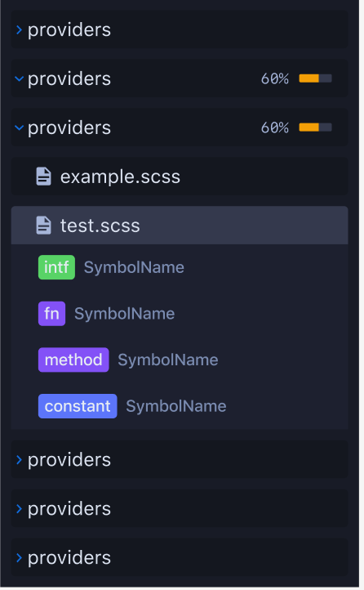Click the 60% label directly above example.scss
Viewport: 364px width, 590px height.
tap(275, 128)
